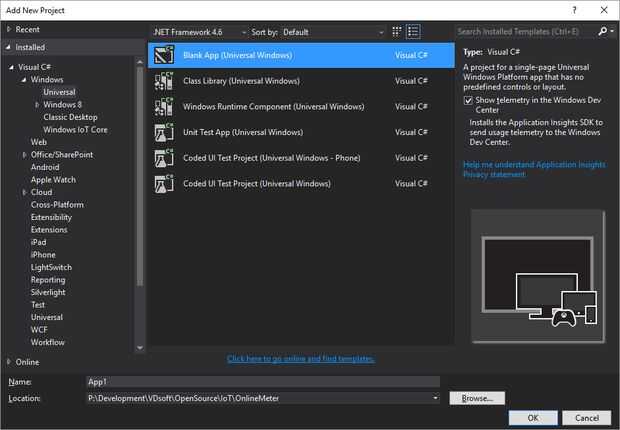Select the Classic Desktop tree item

[70, 117]
